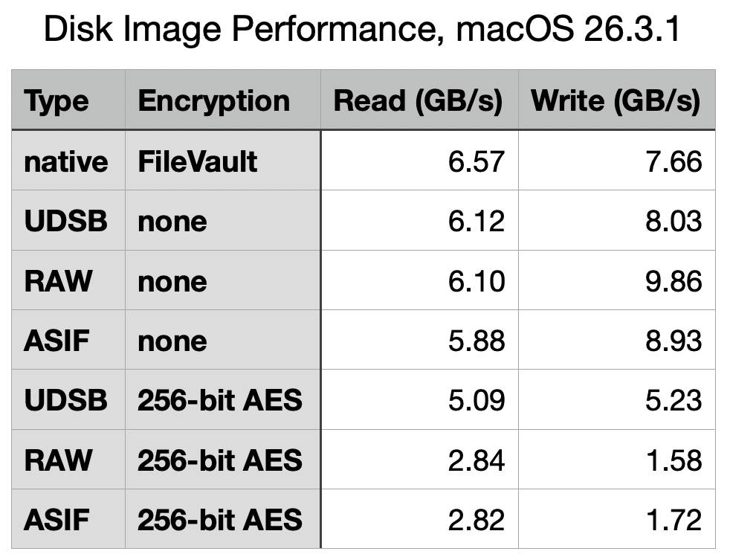Click the 6.12 read value cell

(x=477, y=221)
